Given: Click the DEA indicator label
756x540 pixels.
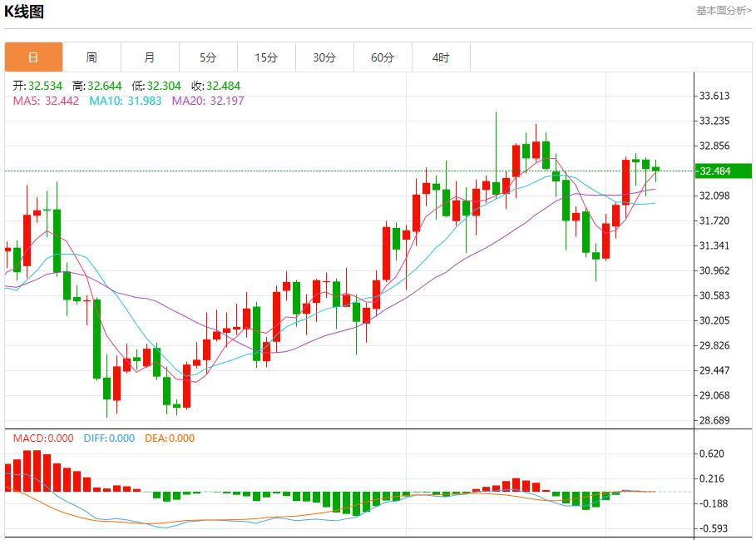Looking at the screenshot, I should click(x=170, y=438).
